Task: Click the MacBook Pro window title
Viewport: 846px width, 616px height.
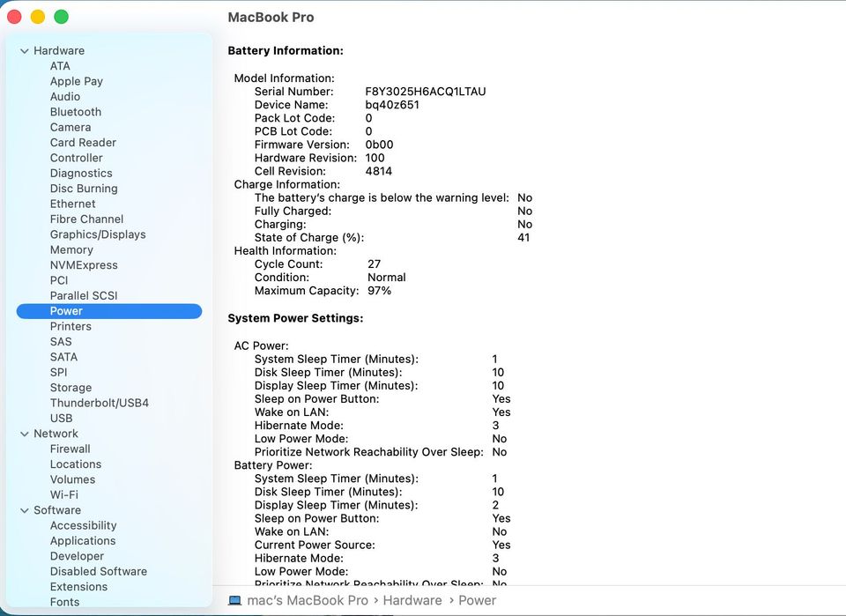Action: point(271,18)
